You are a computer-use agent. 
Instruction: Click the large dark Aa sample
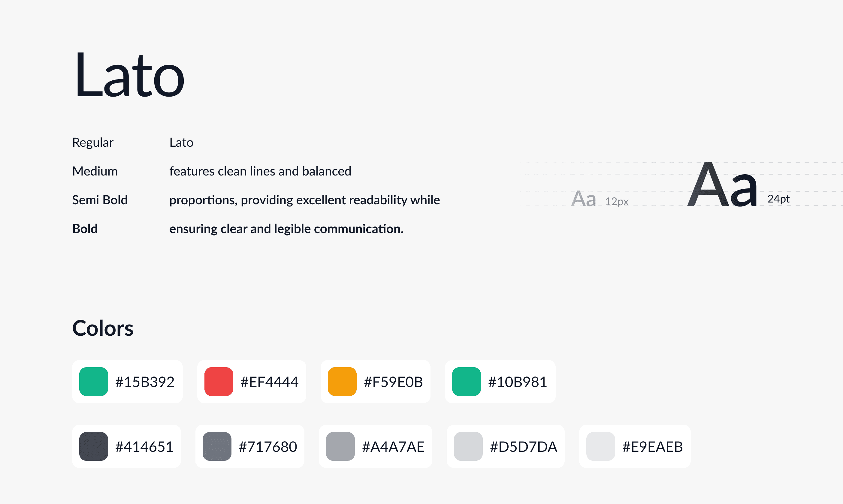click(722, 184)
